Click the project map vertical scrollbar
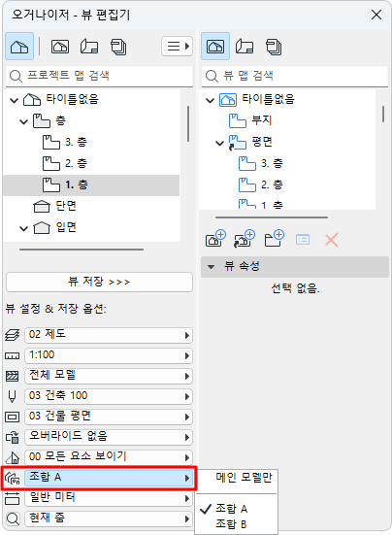 (188, 124)
